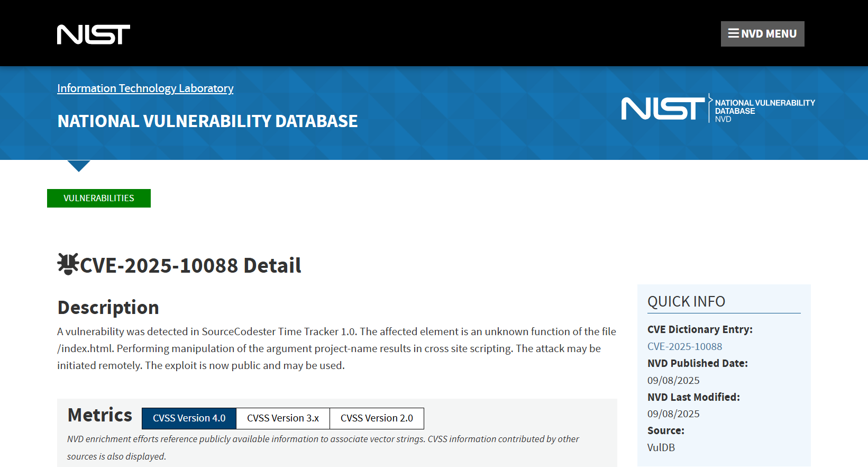Click the NVD Published Date value 09/08/2025
The width and height of the screenshot is (868, 467).
click(x=673, y=380)
